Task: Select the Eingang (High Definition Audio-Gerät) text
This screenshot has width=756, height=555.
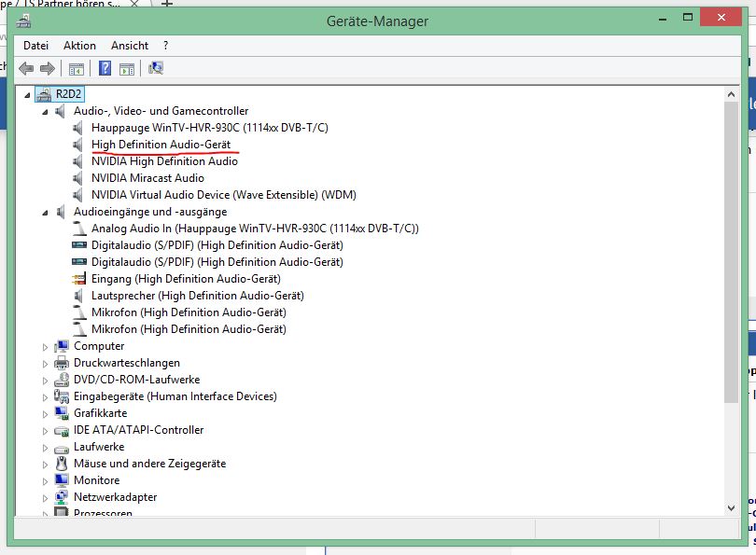Action: 186,279
